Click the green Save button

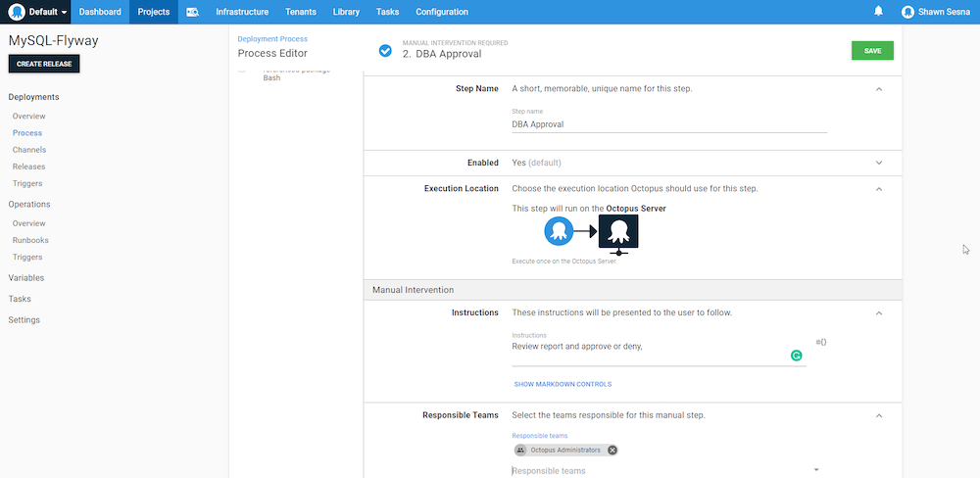[x=872, y=51]
